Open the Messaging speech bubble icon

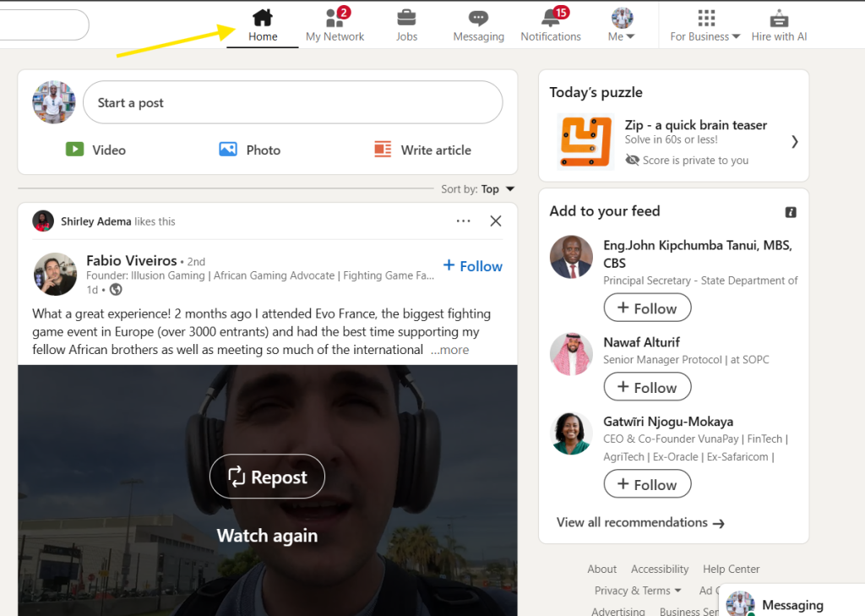pos(478,19)
